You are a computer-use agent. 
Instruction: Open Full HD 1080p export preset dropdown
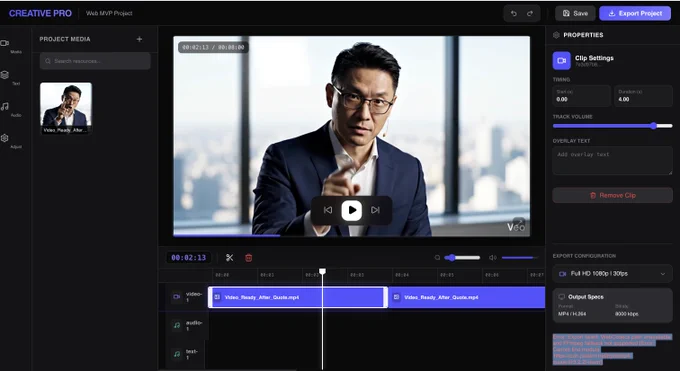pyautogui.click(x=612, y=274)
